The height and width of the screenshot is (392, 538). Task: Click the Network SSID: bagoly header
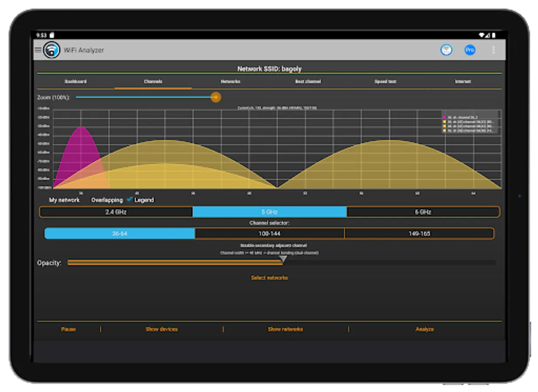point(269,69)
